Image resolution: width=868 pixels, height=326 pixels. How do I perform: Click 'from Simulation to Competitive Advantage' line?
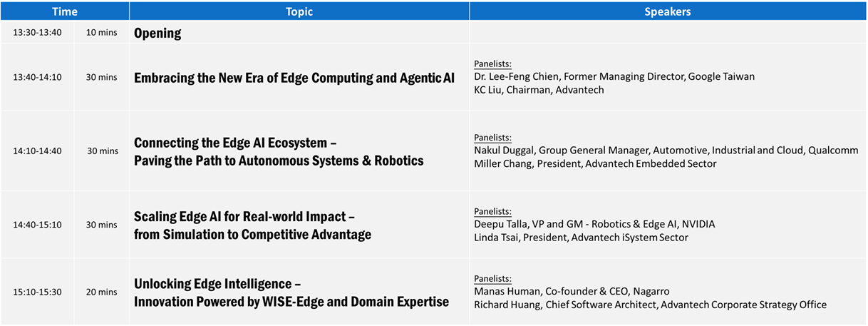252,234
